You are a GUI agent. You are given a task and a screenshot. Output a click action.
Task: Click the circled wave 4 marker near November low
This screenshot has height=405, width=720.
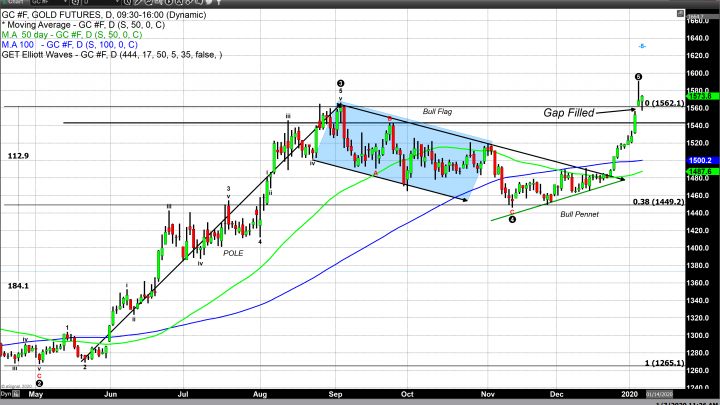[512, 219]
